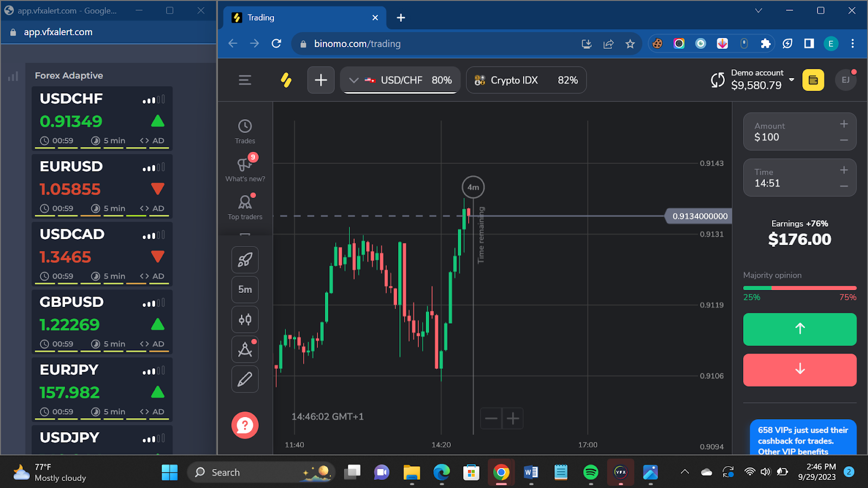Screen dimensions: 868x488
Task: Place a down trade with red button
Action: tap(800, 370)
